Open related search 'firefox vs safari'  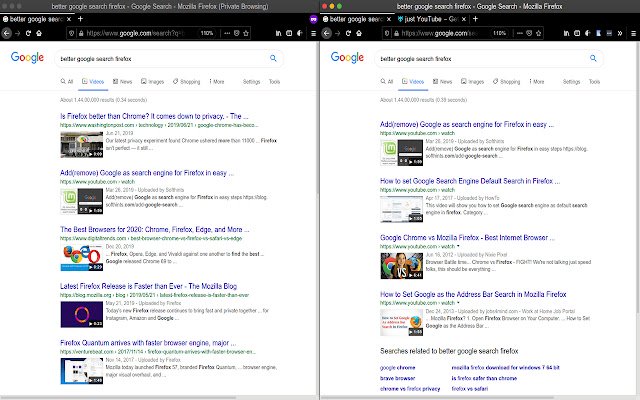[x=470, y=389]
